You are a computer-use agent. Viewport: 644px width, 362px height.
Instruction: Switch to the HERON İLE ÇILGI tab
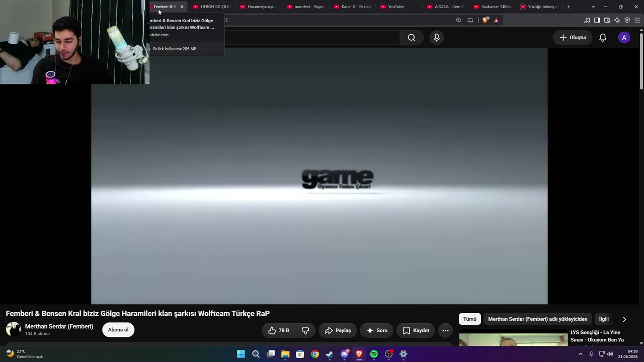211,7
